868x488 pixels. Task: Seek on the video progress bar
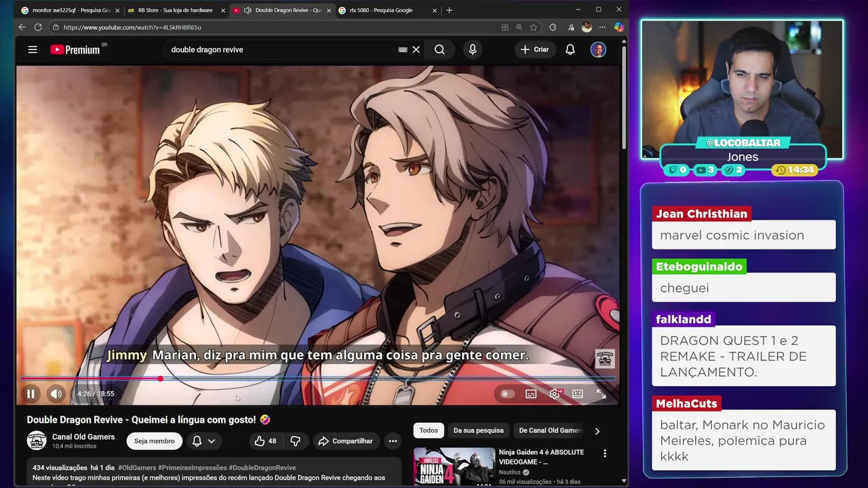pos(318,379)
